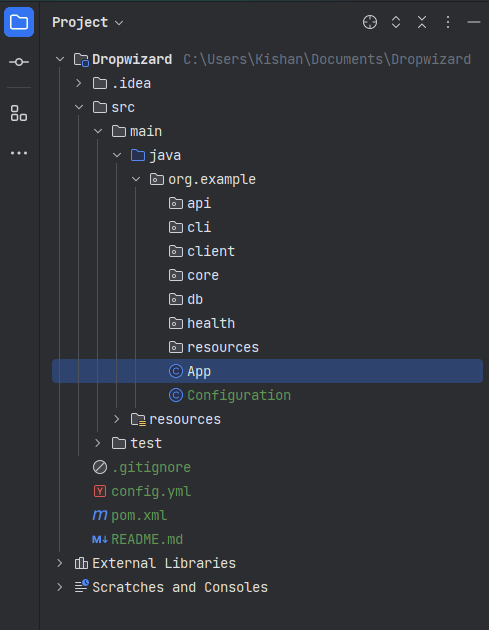This screenshot has height=630, width=489.
Task: Click Select Opened File crosshair icon
Action: [370, 22]
